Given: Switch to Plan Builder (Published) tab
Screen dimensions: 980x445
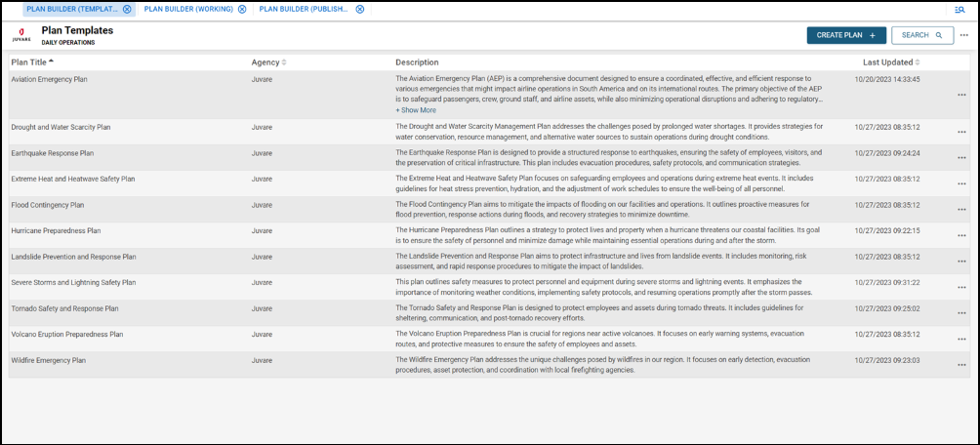Looking at the screenshot, I should (305, 9).
